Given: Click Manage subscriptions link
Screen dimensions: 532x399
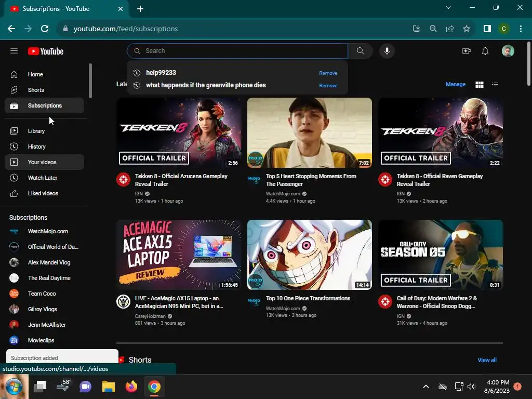Looking at the screenshot, I should coord(455,85).
